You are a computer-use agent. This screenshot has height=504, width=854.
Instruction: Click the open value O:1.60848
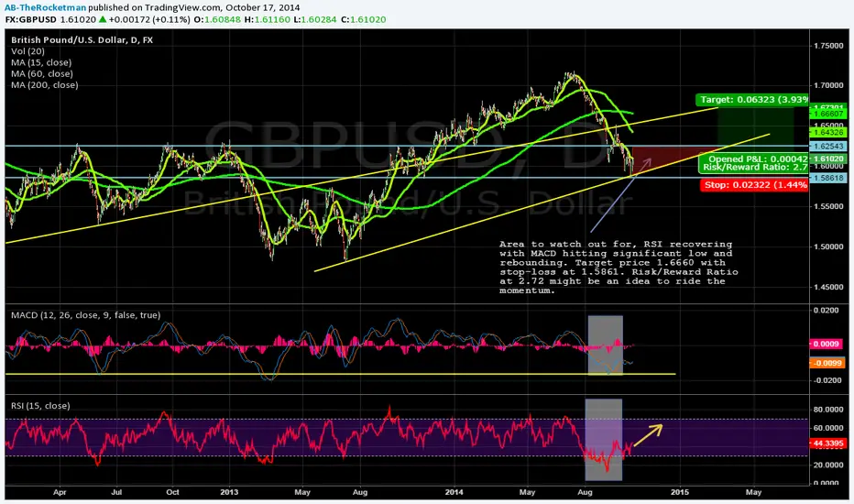[218, 19]
